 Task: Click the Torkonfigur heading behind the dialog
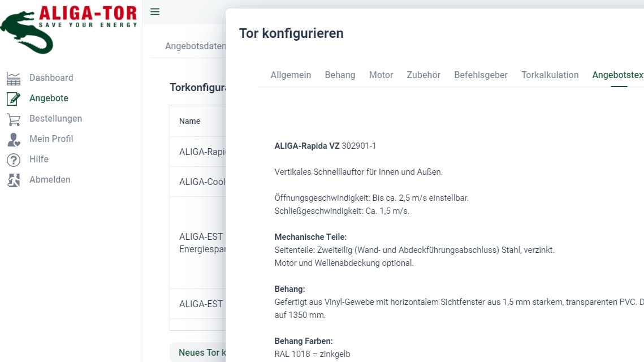pyautogui.click(x=197, y=88)
